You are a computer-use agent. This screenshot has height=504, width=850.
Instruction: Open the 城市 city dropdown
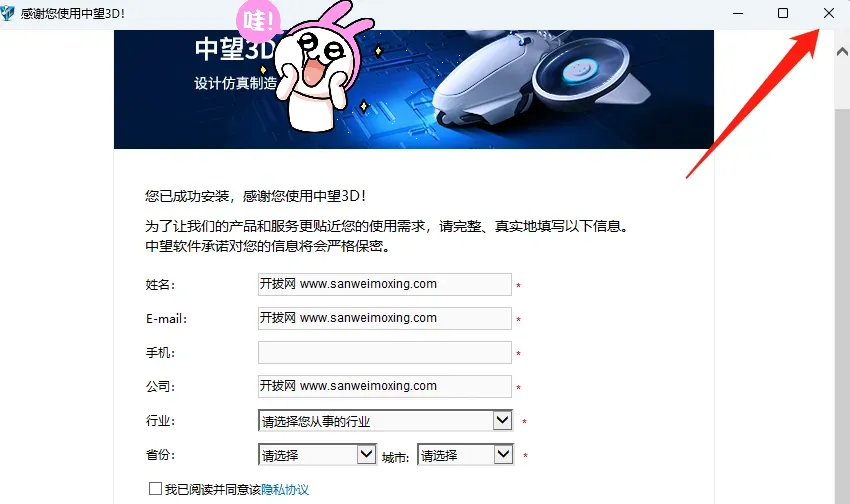[x=465, y=455]
